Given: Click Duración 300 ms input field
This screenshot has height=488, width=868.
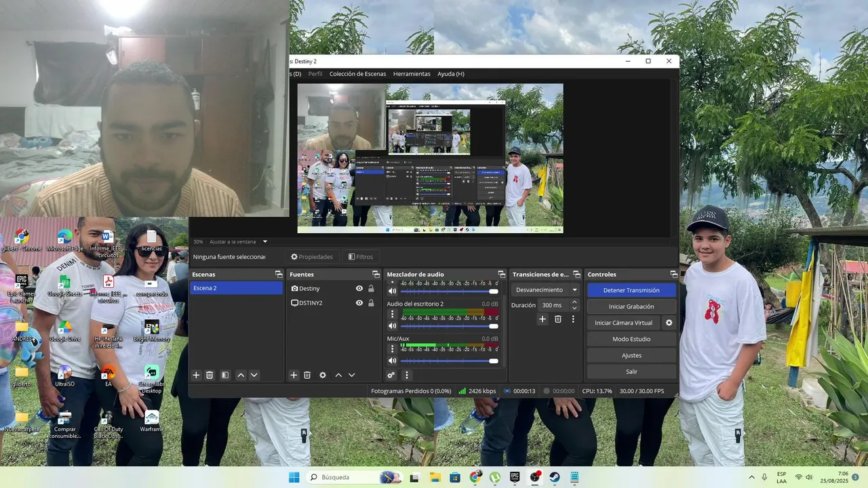Looking at the screenshot, I should click(x=554, y=305).
